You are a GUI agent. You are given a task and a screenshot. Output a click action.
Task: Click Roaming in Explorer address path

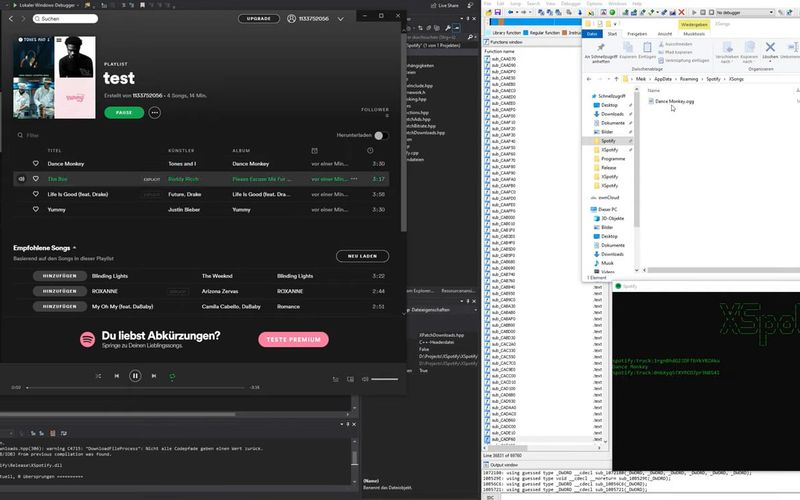click(x=688, y=79)
